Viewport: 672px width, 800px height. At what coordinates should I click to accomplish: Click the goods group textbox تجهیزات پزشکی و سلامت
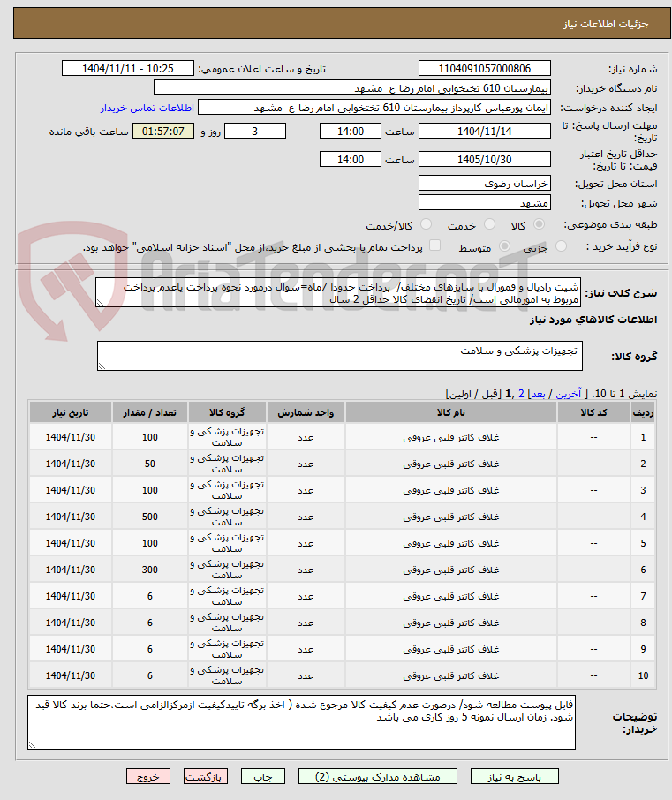coord(340,356)
